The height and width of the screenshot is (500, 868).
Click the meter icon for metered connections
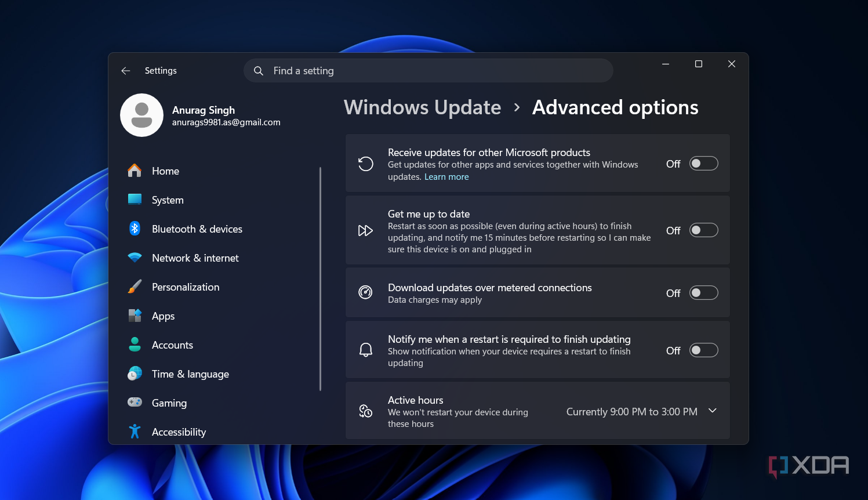tap(365, 292)
